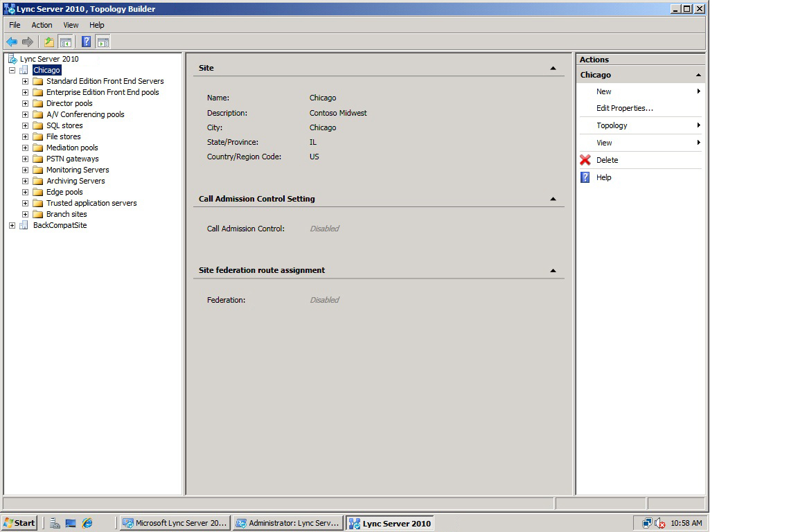798x532 pixels.
Task: Collapse Site federation route assignment section
Action: [x=553, y=270]
